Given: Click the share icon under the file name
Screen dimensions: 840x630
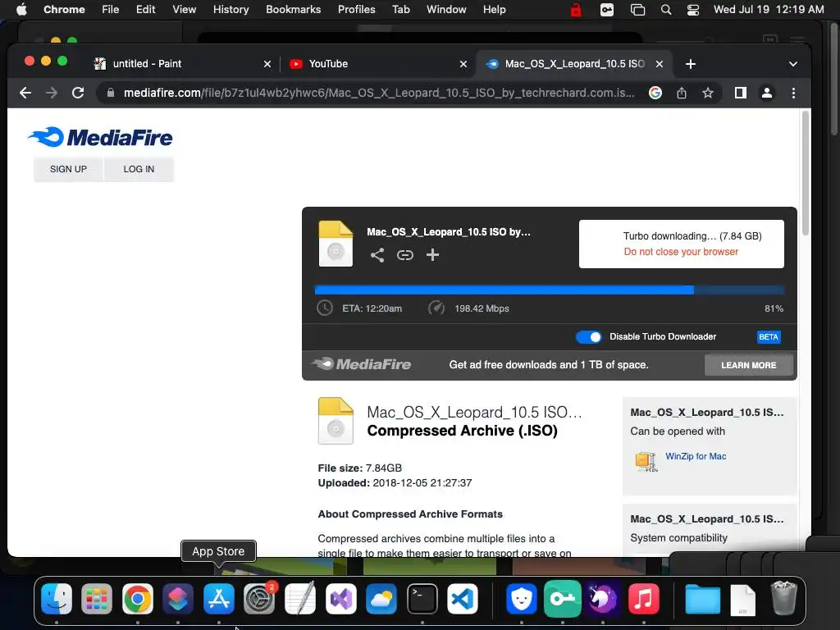Looking at the screenshot, I should pos(377,255).
